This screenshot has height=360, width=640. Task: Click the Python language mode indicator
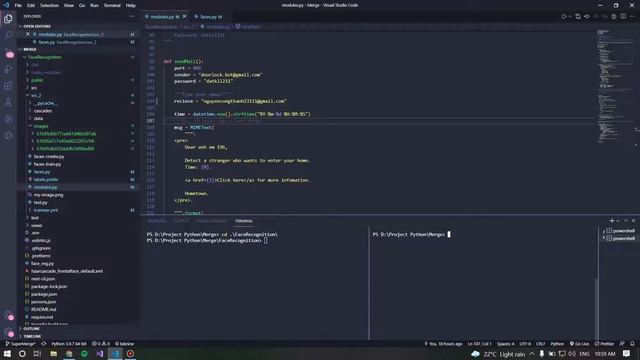coord(557,344)
